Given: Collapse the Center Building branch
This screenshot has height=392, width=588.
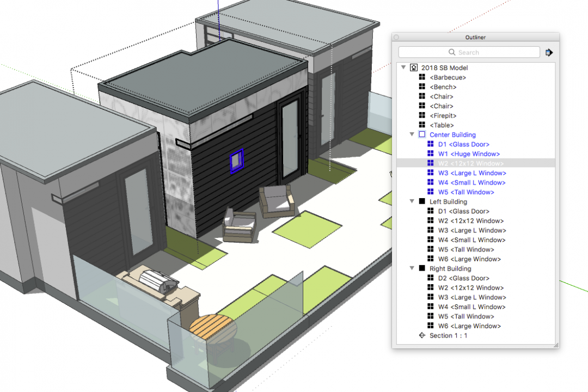Looking at the screenshot, I should (x=412, y=134).
